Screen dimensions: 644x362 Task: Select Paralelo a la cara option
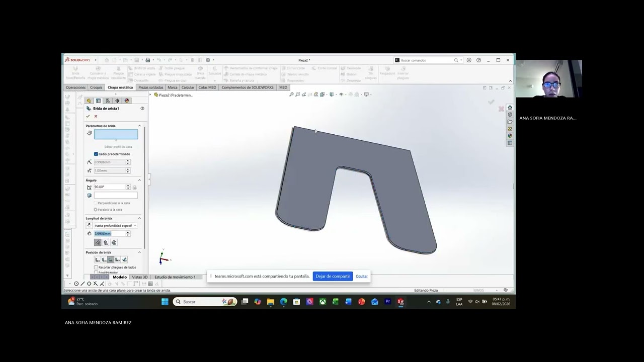pyautogui.click(x=96, y=210)
